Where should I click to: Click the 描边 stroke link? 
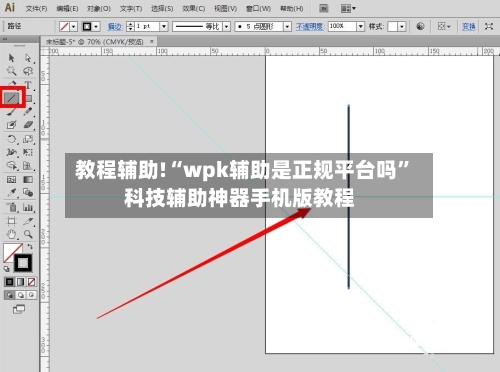(115, 26)
